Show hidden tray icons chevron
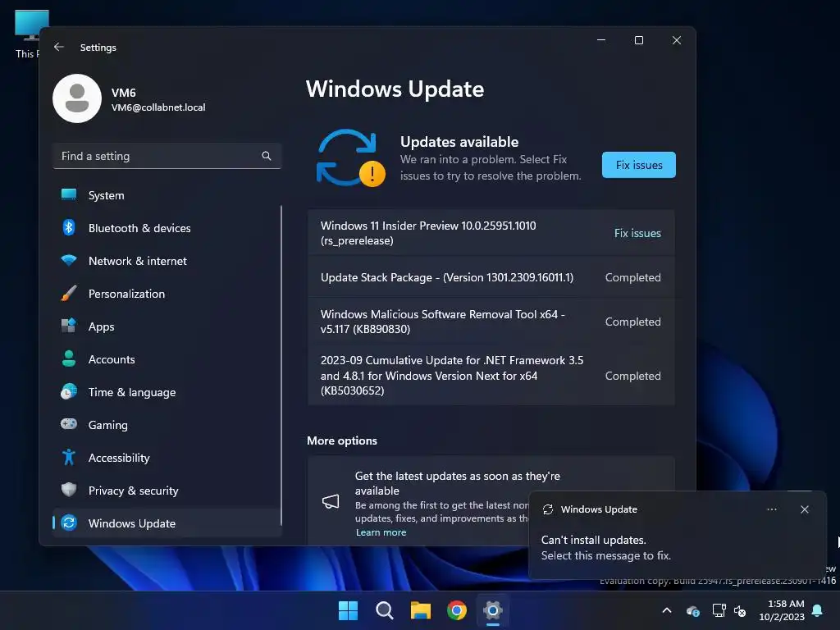 point(666,610)
